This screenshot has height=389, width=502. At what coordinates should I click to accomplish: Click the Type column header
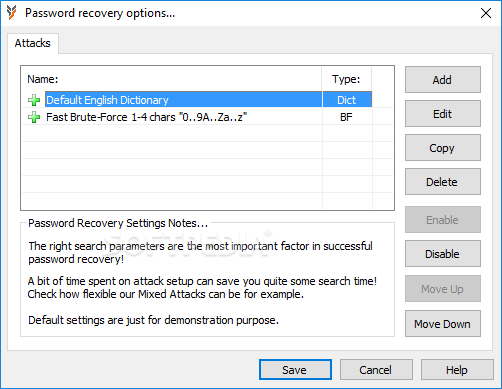(x=346, y=79)
